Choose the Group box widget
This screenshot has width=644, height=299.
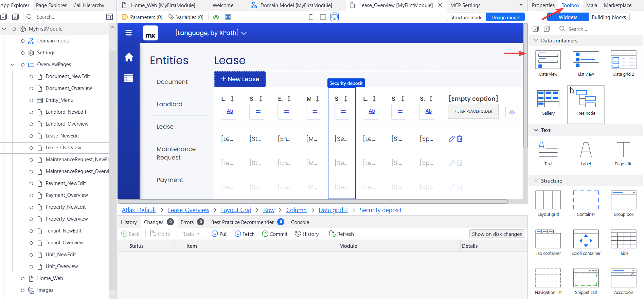[x=623, y=204]
